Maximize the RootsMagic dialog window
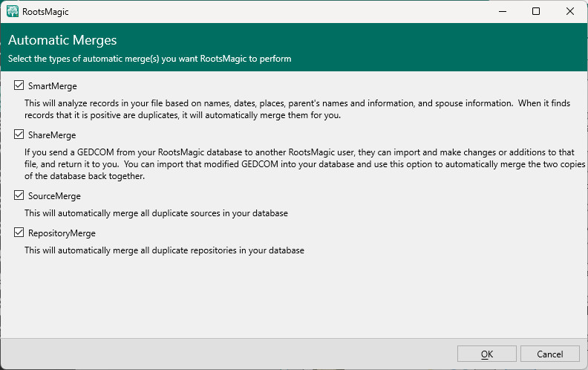The width and height of the screenshot is (588, 370). pos(535,11)
